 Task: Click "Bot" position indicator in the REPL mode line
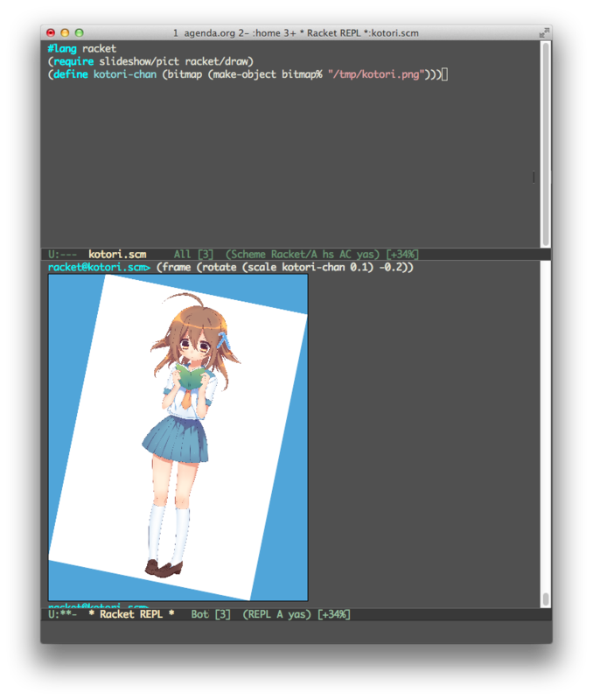tap(200, 614)
